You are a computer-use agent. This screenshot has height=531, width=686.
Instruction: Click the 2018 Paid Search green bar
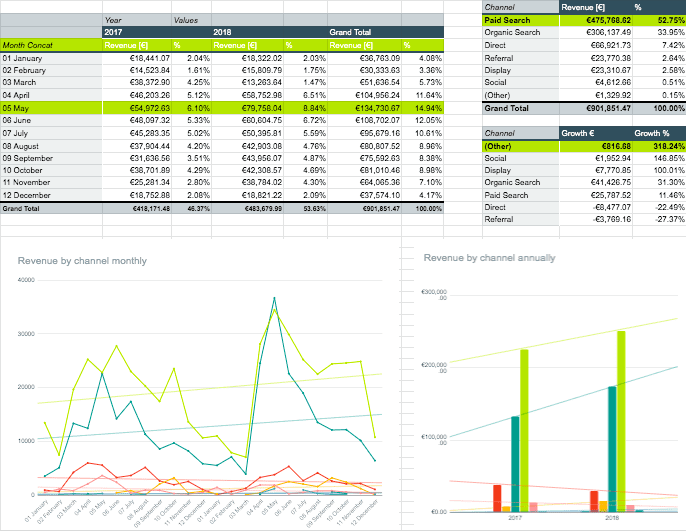coord(621,421)
